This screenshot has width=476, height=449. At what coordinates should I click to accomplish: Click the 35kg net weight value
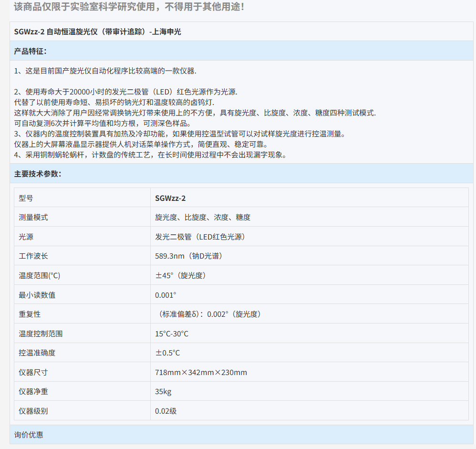click(x=163, y=392)
